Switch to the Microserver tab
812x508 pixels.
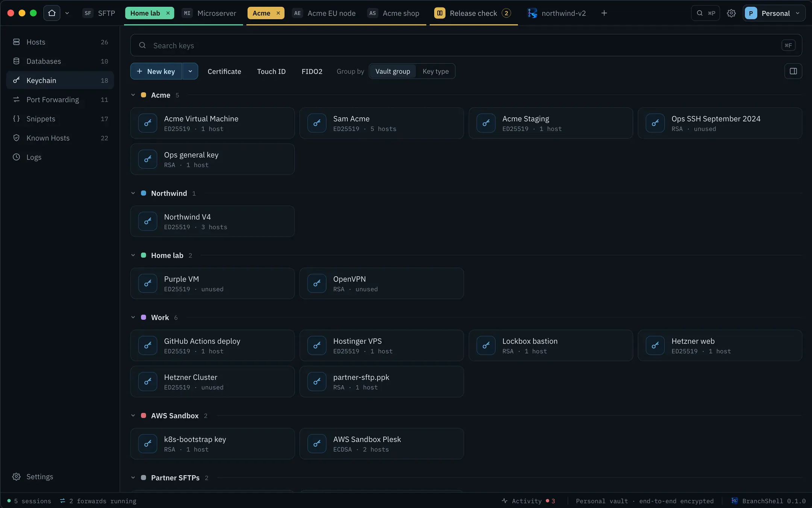click(210, 13)
